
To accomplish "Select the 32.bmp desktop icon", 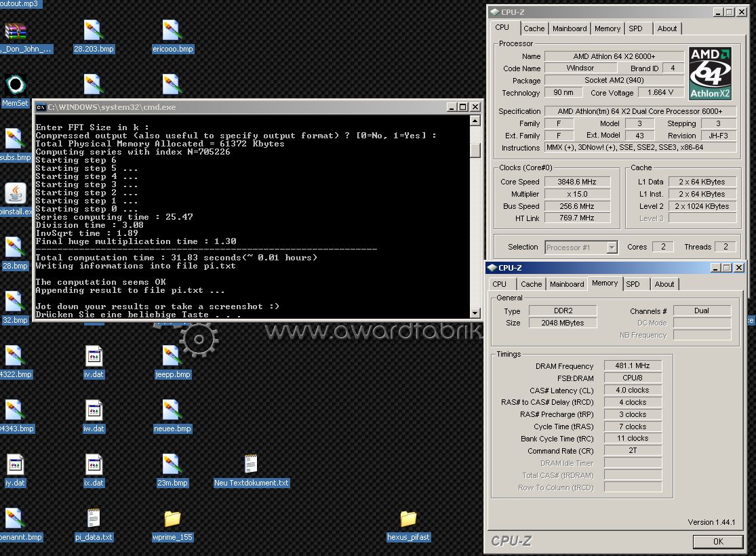I will (x=14, y=308).
